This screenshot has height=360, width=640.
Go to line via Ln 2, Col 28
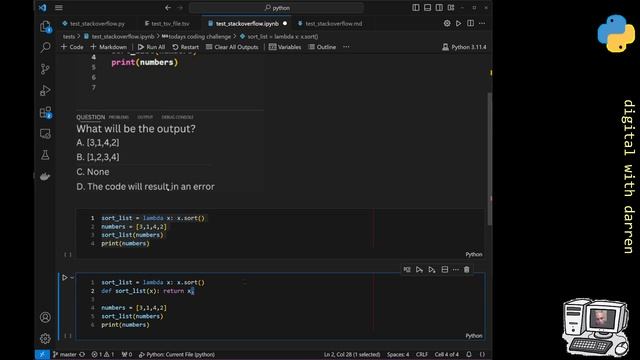tap(352, 354)
